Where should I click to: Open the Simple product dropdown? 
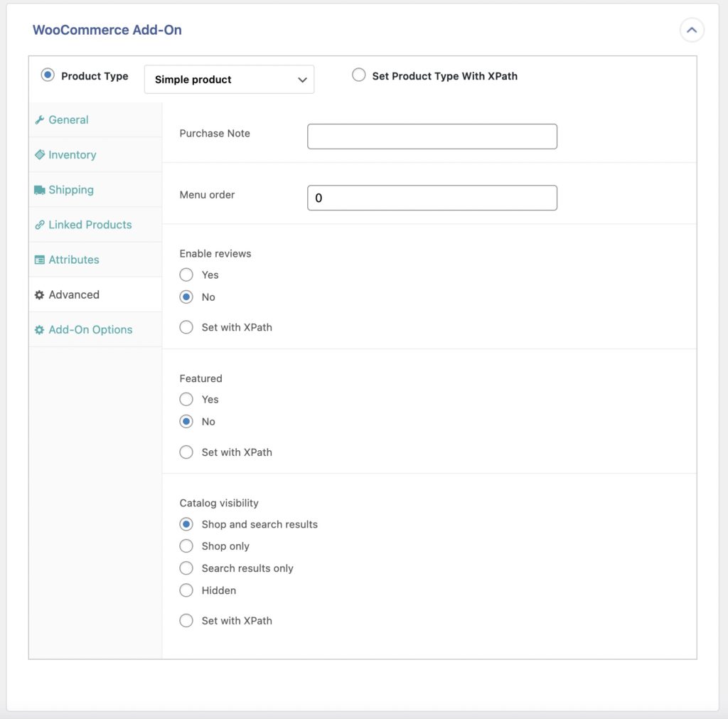(229, 79)
